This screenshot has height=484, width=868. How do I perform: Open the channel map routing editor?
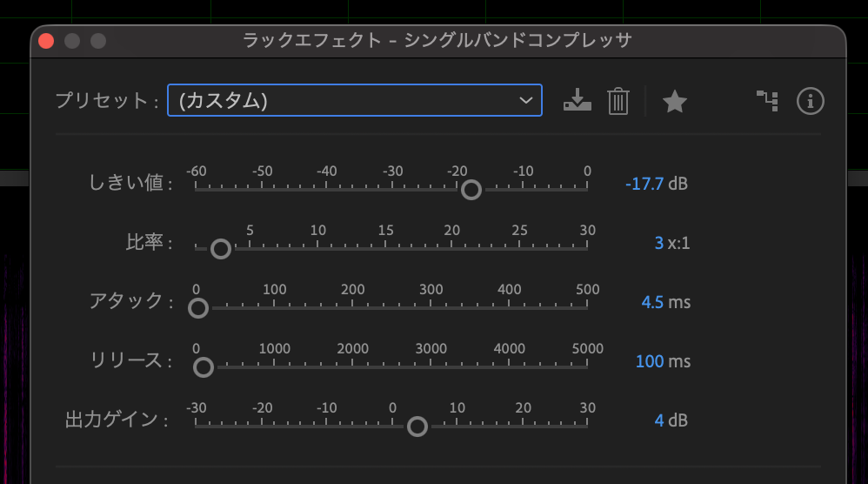(766, 101)
